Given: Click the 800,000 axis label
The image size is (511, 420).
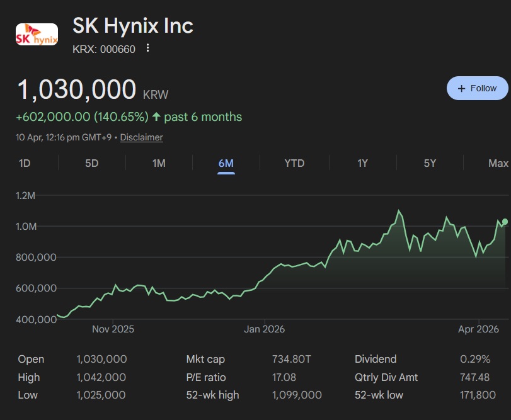Looking at the screenshot, I should (x=36, y=258).
